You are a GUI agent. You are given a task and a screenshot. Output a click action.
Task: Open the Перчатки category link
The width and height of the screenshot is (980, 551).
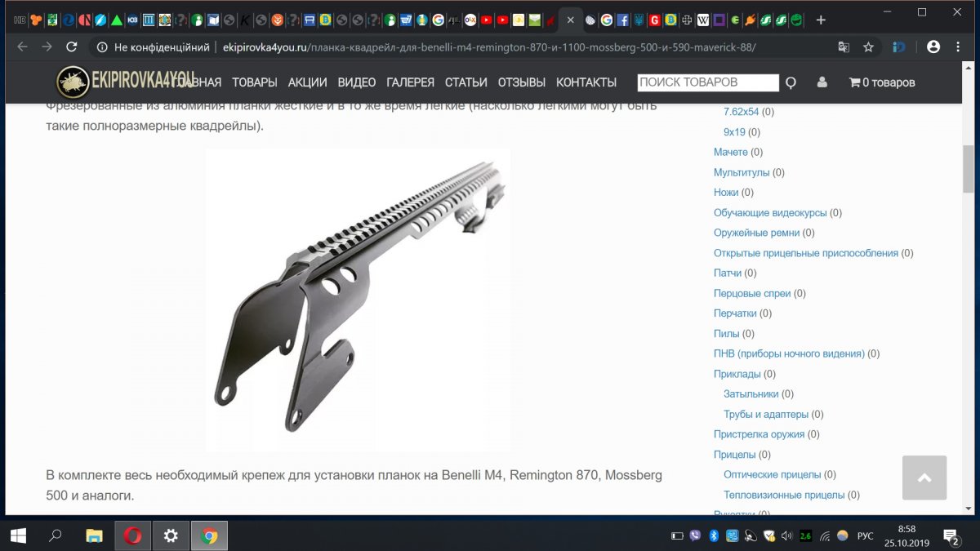coord(735,313)
